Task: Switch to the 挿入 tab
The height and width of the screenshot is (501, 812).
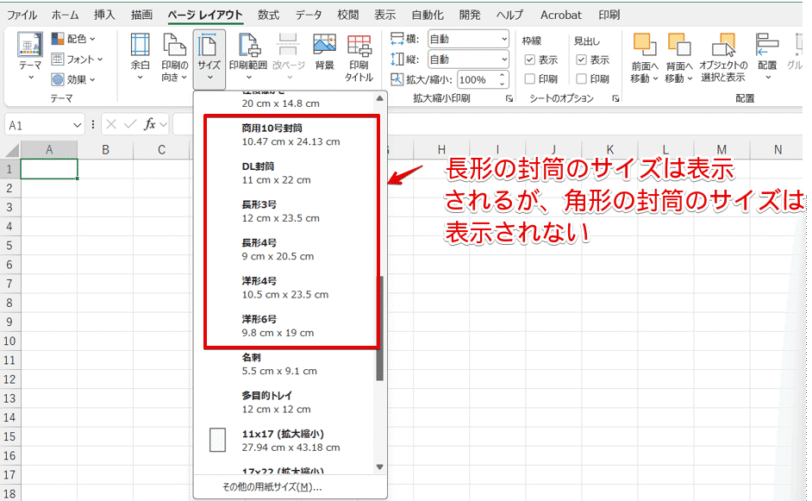Action: coord(104,15)
